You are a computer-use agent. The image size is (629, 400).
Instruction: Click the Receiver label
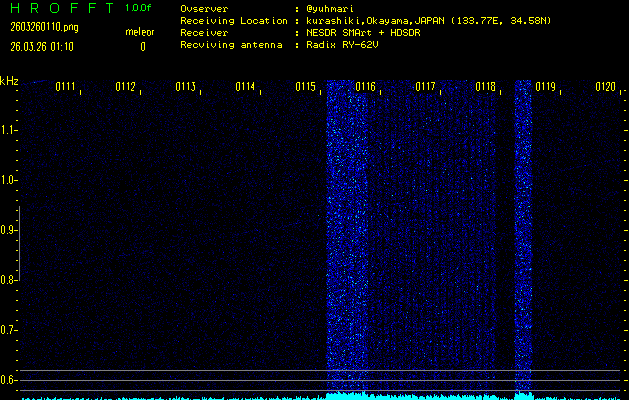pyautogui.click(x=204, y=32)
